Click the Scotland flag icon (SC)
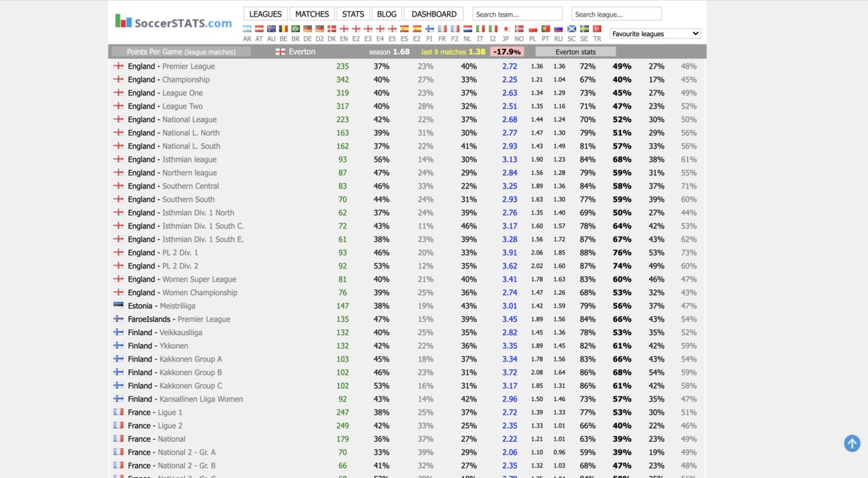The image size is (868, 478). [x=571, y=29]
